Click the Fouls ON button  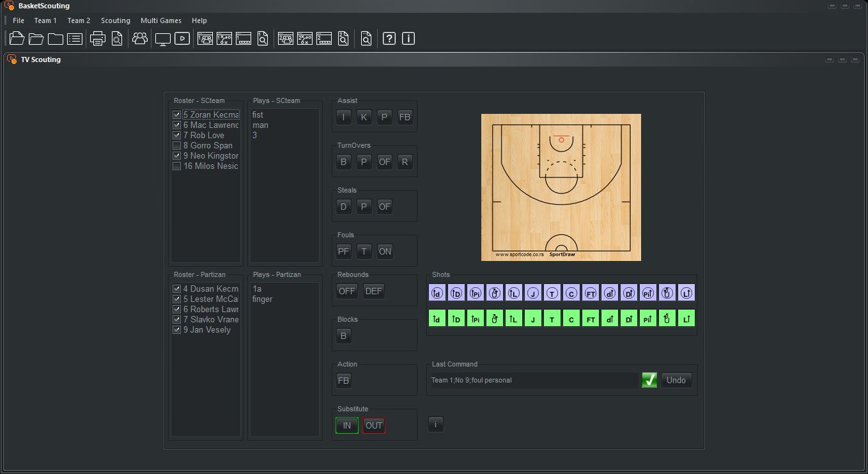pyautogui.click(x=385, y=251)
